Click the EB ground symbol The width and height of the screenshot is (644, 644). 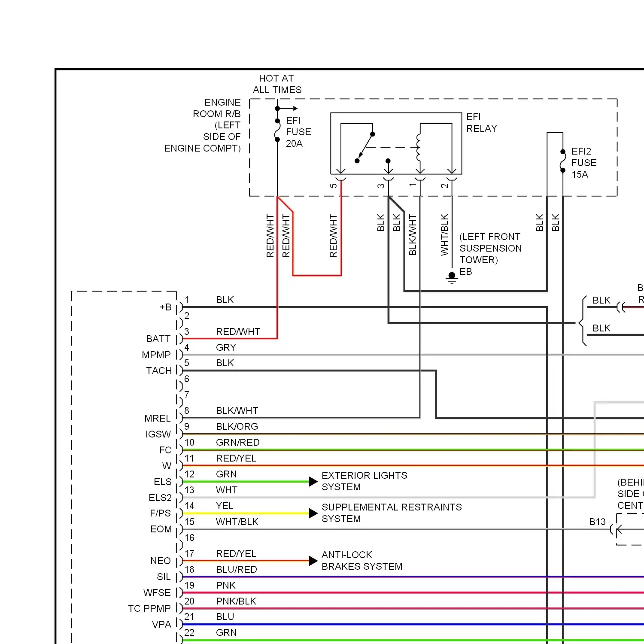click(x=452, y=278)
